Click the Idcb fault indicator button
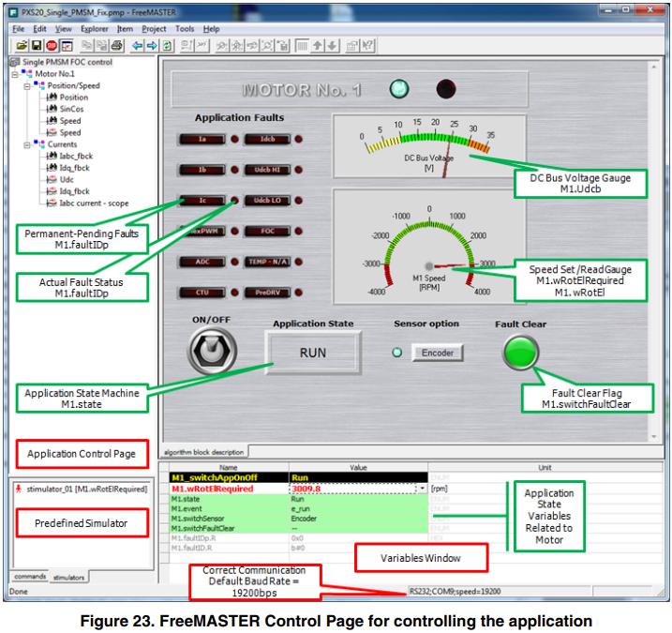Image resolution: width=672 pixels, height=633 pixels. pos(267,140)
